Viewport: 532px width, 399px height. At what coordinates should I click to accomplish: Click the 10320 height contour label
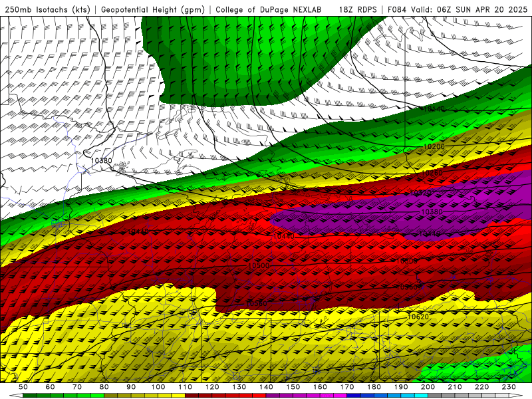[421, 193]
